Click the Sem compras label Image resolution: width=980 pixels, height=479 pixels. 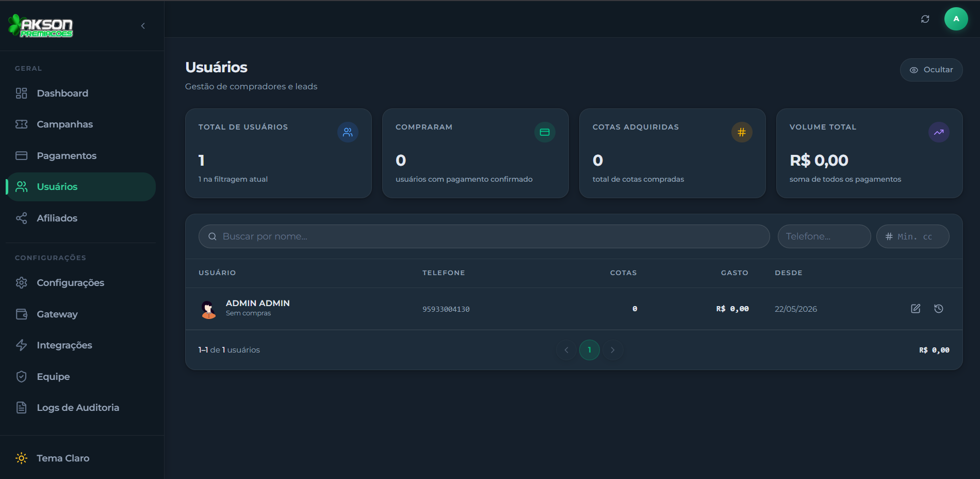pos(248,313)
